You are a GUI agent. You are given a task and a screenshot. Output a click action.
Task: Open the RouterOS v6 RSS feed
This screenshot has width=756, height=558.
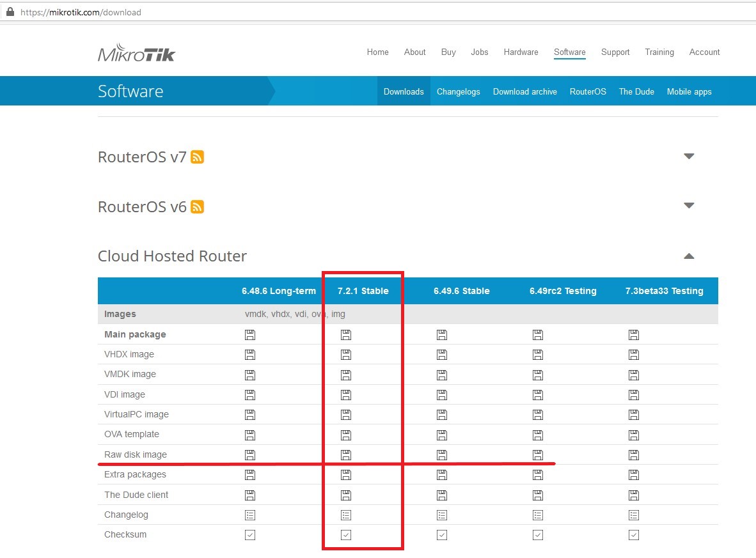tap(198, 206)
